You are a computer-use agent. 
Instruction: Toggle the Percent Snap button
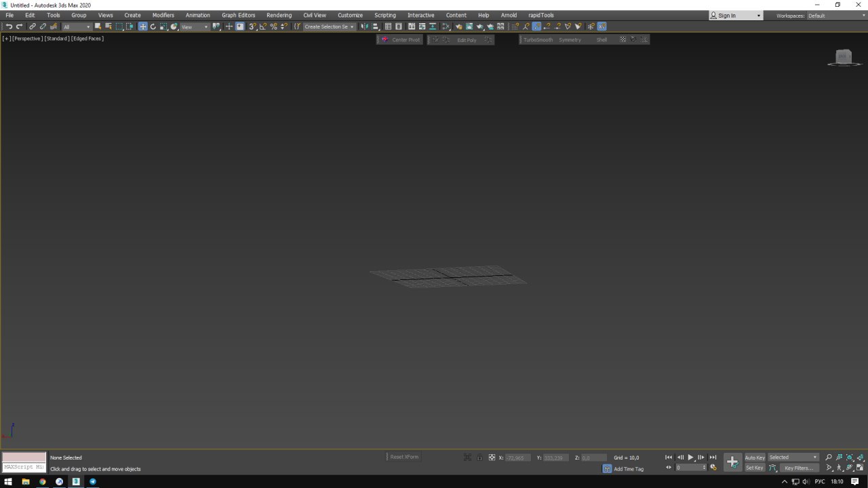(274, 26)
